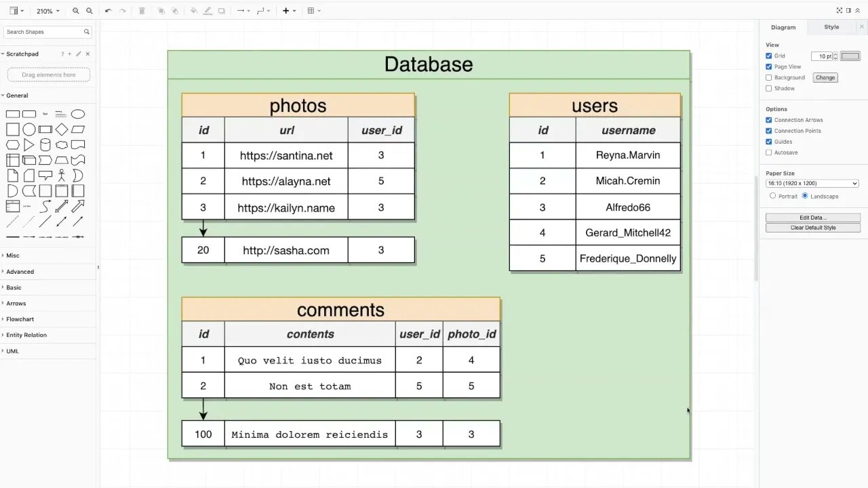Toggle the format panel icon at top right
The height and width of the screenshot is (488, 868).
coord(848,10)
